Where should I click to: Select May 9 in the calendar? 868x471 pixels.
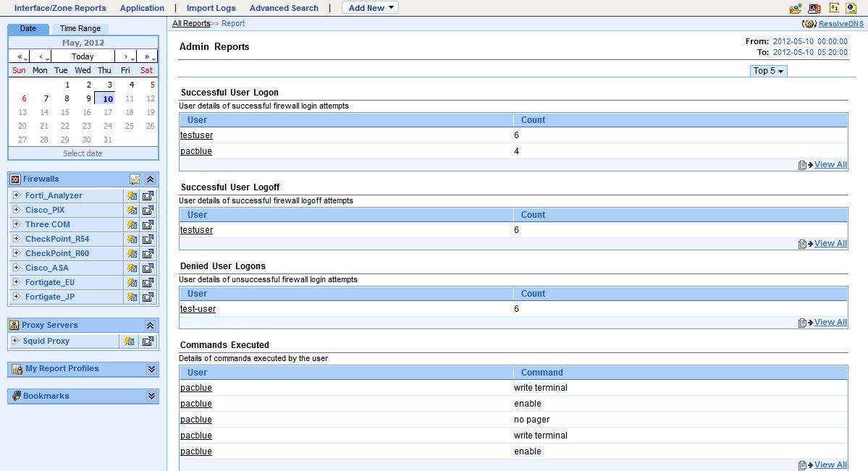(x=88, y=98)
